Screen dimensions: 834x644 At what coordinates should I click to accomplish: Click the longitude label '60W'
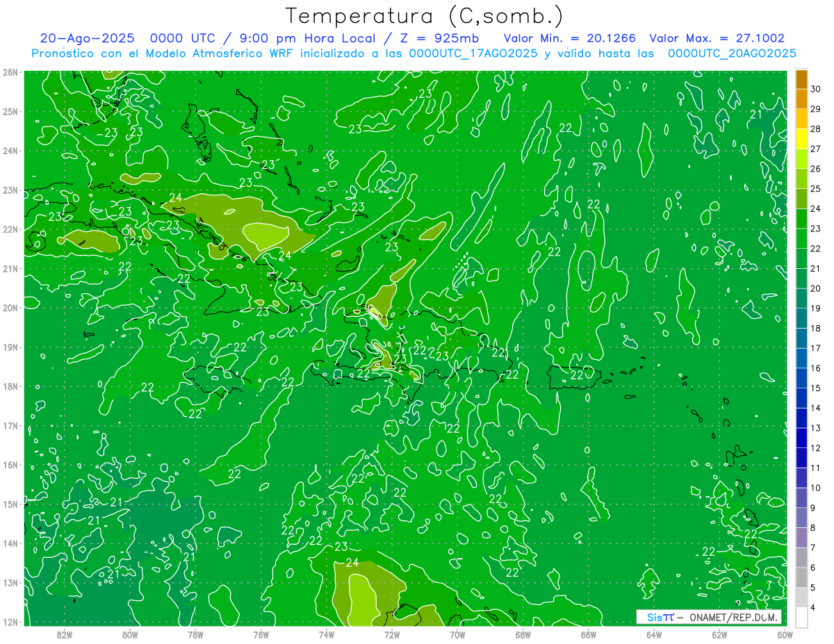[785, 634]
